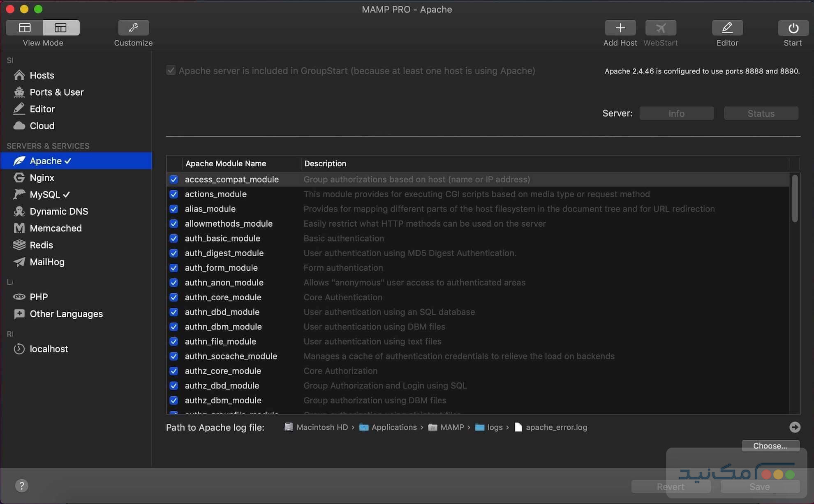Go to Ports & User settings
814x504 pixels.
(x=56, y=92)
